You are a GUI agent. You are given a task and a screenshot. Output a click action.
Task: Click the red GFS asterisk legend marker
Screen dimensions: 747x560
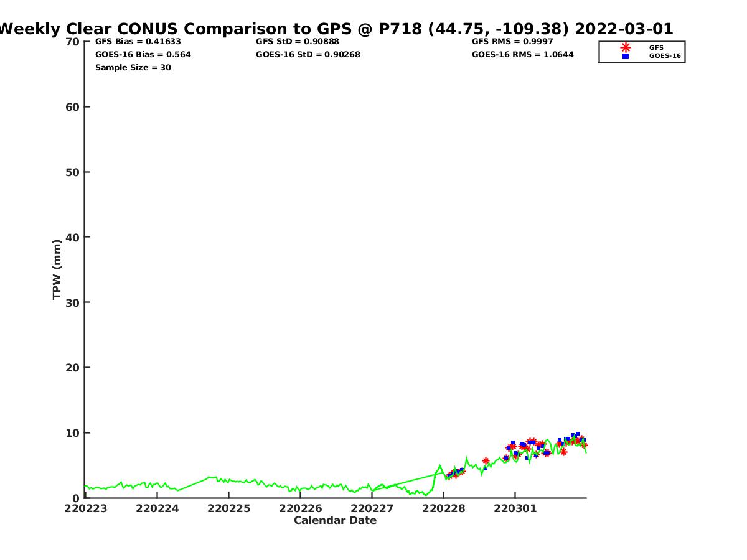[626, 47]
